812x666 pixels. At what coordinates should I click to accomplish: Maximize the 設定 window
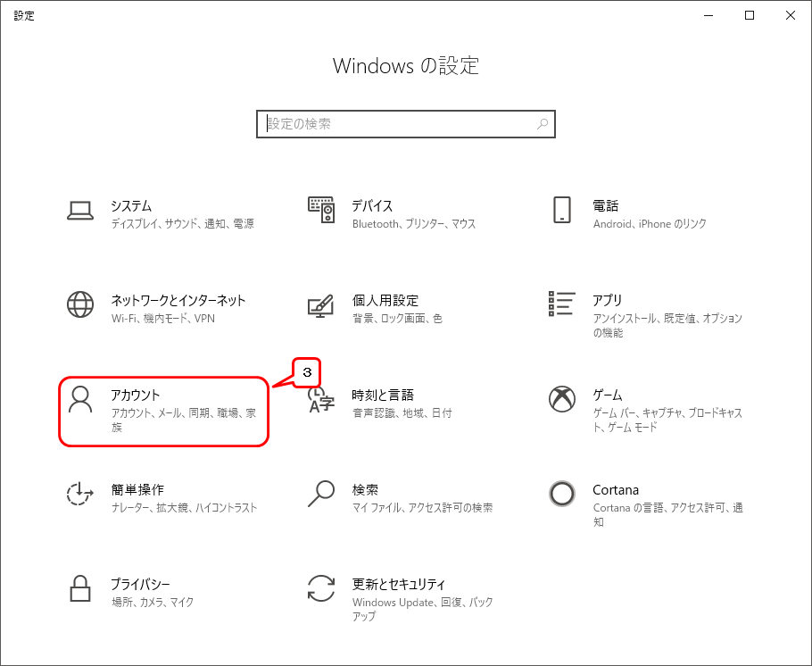click(750, 15)
